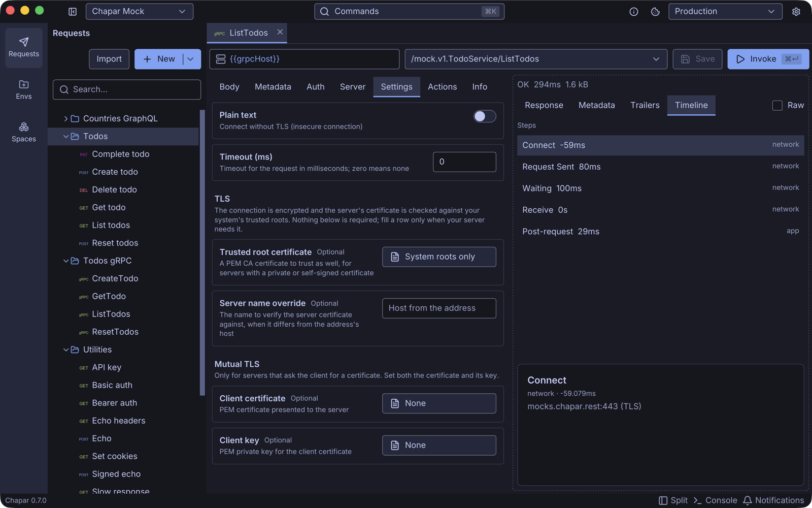
Task: Click the Save button
Action: pyautogui.click(x=697, y=59)
